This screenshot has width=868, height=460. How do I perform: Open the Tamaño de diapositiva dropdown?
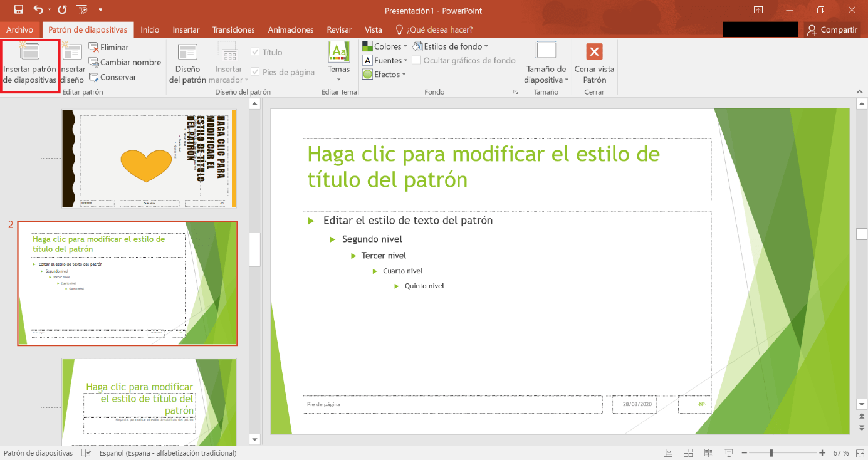pos(546,63)
